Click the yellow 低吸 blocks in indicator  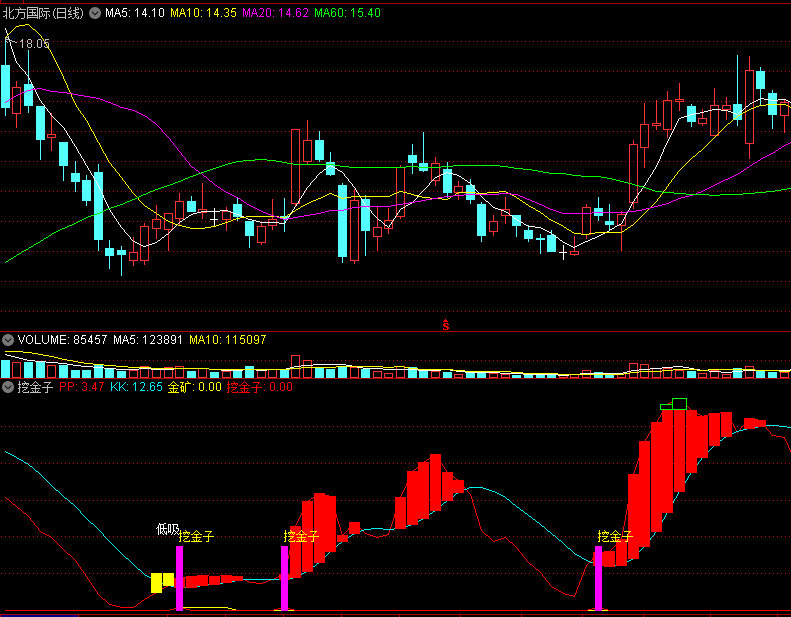[162, 582]
